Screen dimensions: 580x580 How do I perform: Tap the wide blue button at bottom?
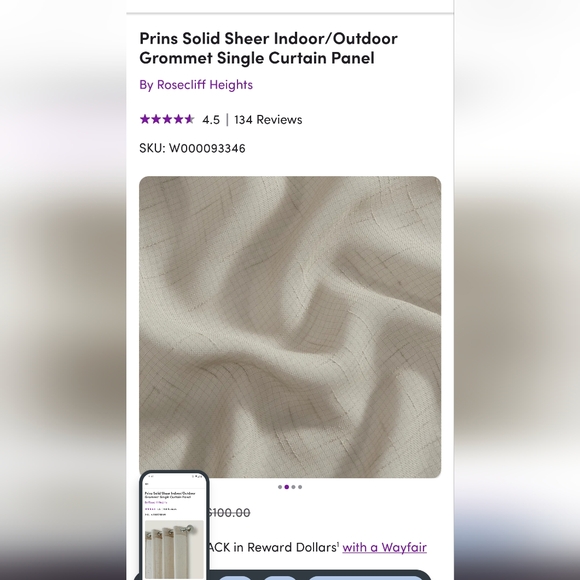click(x=365, y=577)
